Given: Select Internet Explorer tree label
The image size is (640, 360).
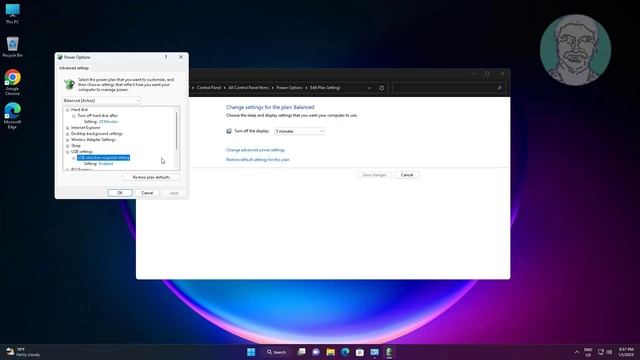Looking at the screenshot, I should pyautogui.click(x=85, y=128).
